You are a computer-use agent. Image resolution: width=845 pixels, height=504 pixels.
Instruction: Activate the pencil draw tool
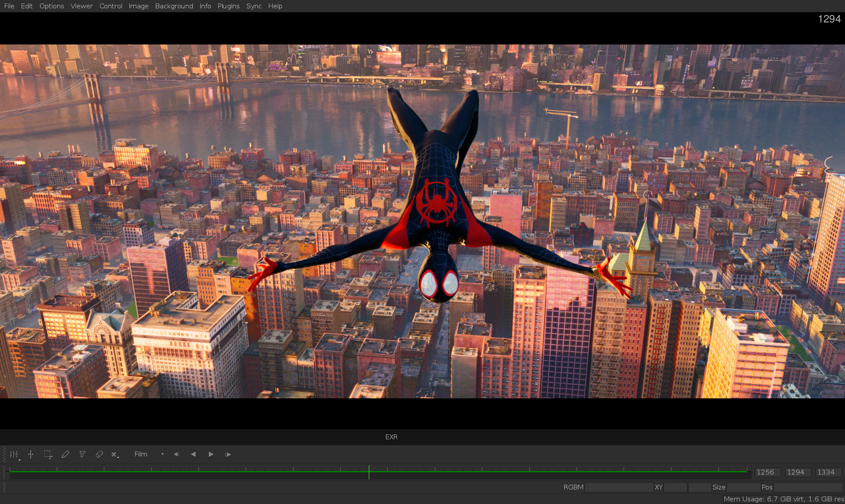click(65, 454)
